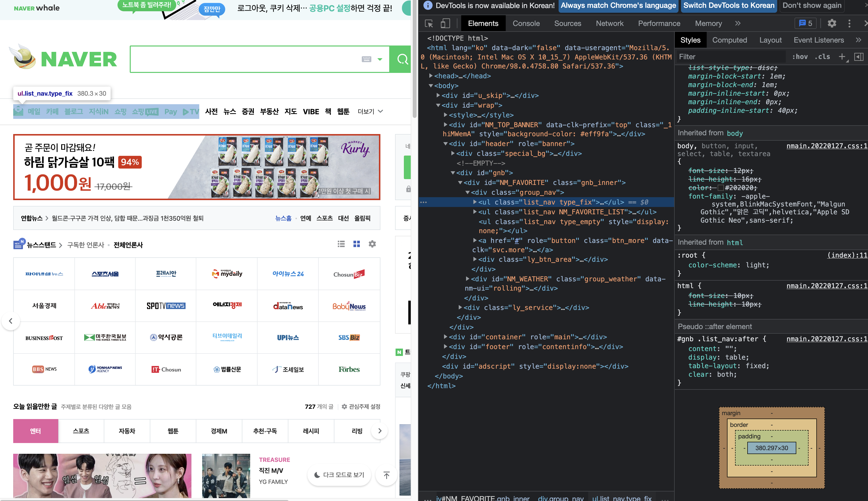Click green Naver search magnifier button

point(401,59)
